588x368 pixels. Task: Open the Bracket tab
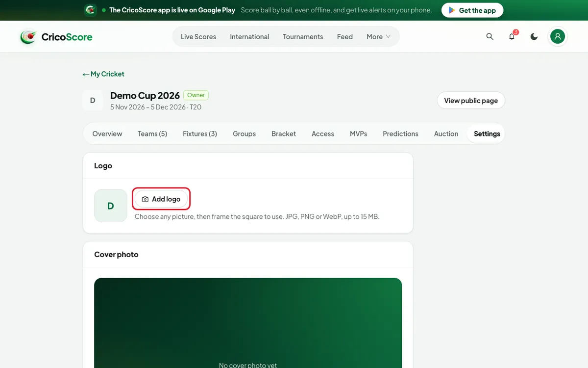284,133
